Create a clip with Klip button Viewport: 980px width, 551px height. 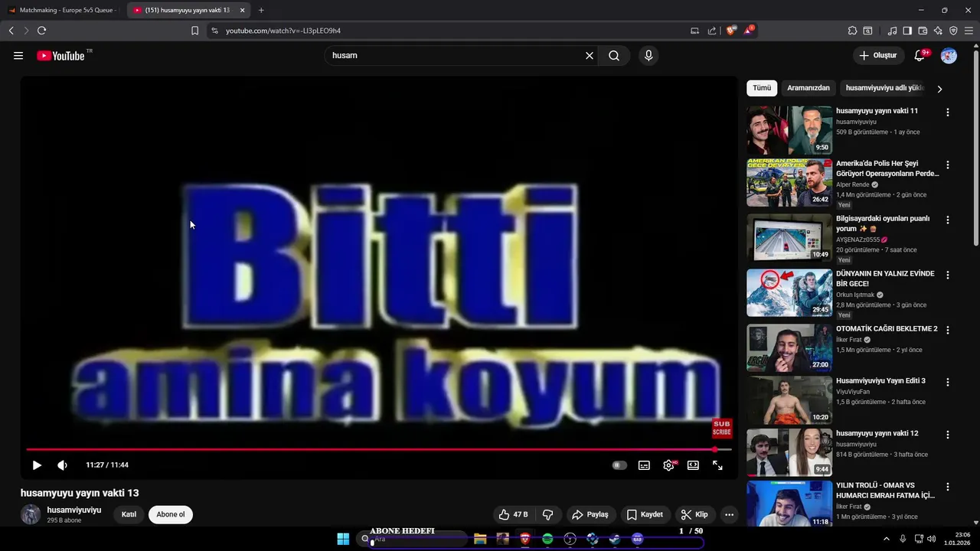(695, 515)
